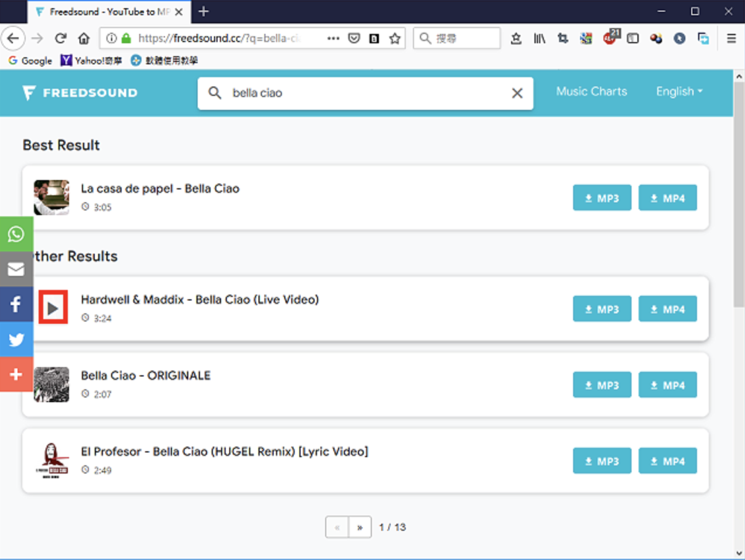
Task: Click the extension icon with red badge
Action: [611, 37]
